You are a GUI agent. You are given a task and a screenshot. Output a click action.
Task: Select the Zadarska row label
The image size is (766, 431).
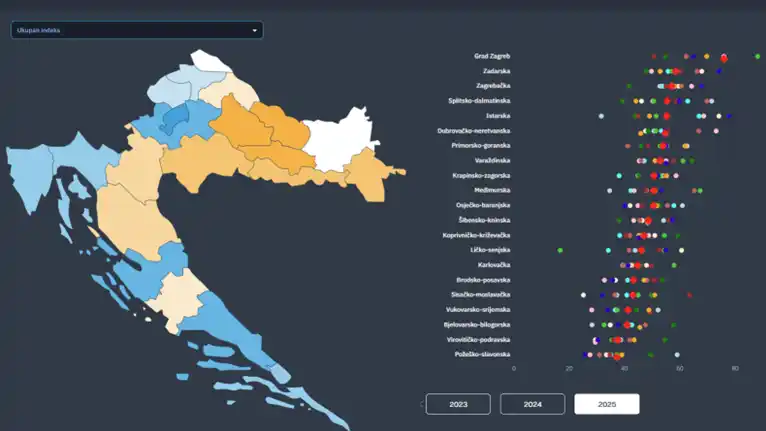click(x=496, y=71)
